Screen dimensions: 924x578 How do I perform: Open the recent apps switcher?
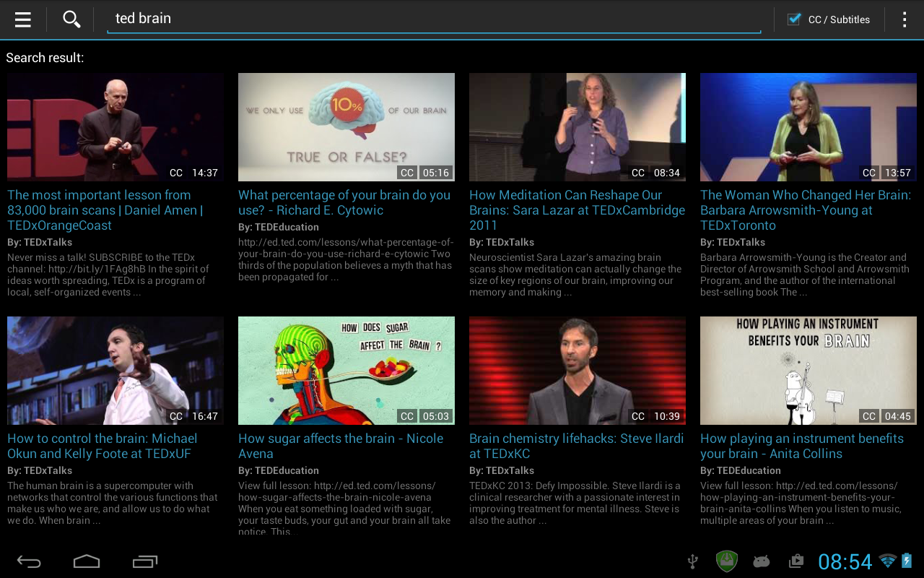tap(145, 561)
